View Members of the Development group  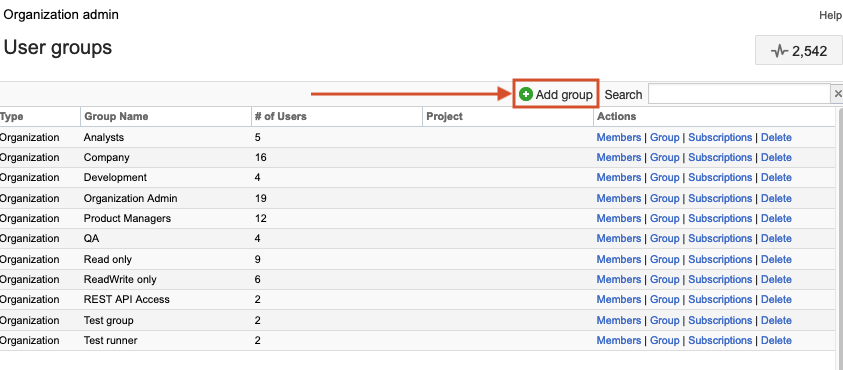point(619,177)
